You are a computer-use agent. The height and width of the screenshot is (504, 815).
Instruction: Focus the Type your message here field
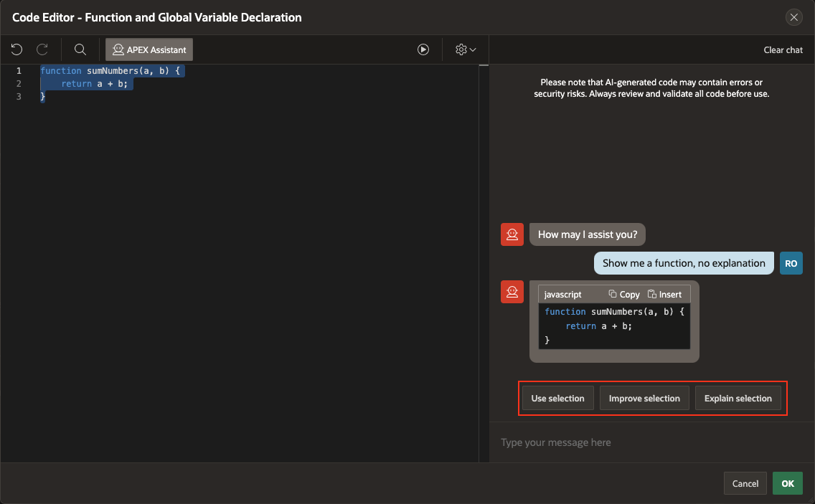tap(652, 442)
